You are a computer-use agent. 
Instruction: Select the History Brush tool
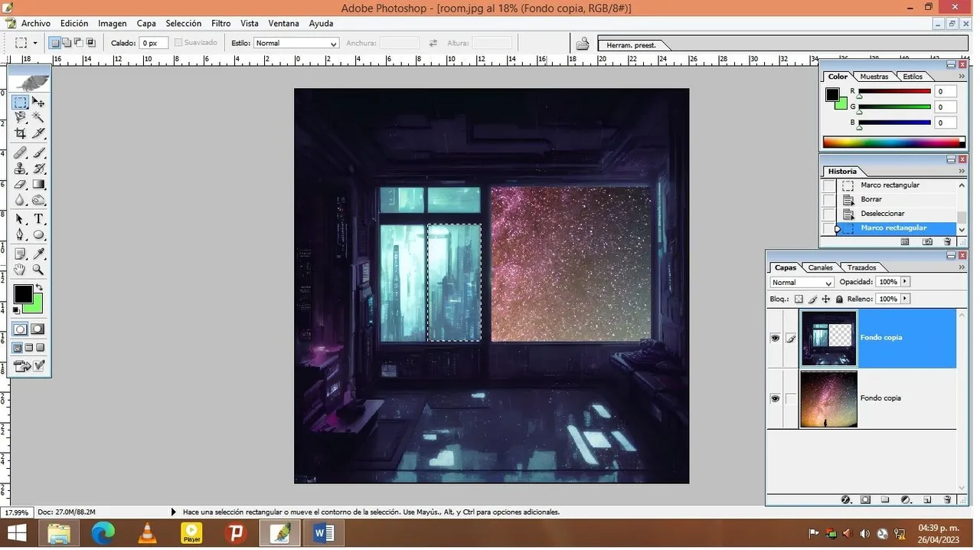pyautogui.click(x=38, y=168)
